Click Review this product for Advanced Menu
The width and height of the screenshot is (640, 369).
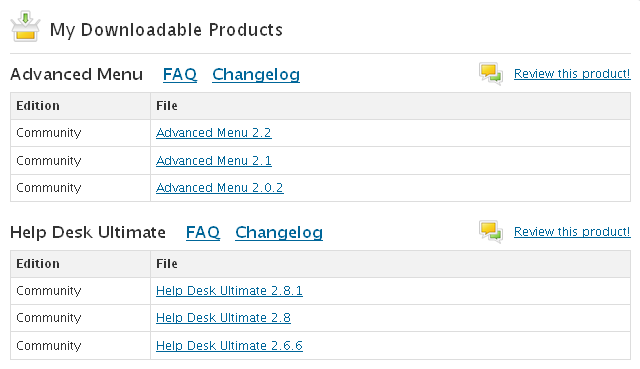click(572, 74)
